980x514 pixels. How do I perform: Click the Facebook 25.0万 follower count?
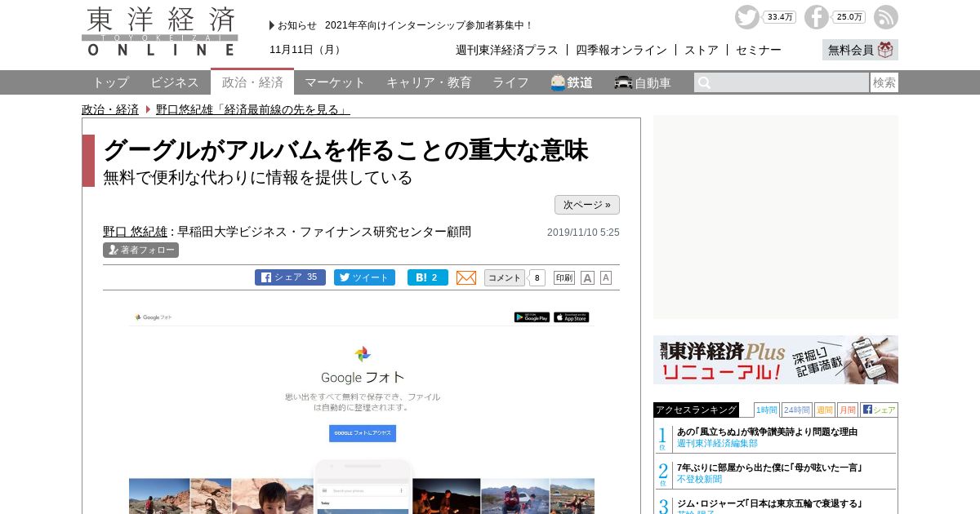click(849, 17)
